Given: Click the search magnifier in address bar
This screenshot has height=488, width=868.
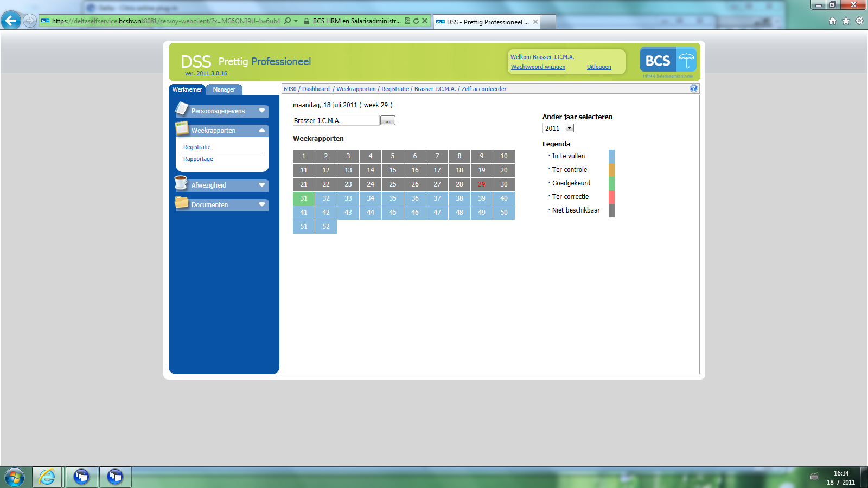Looking at the screenshot, I should [288, 21].
